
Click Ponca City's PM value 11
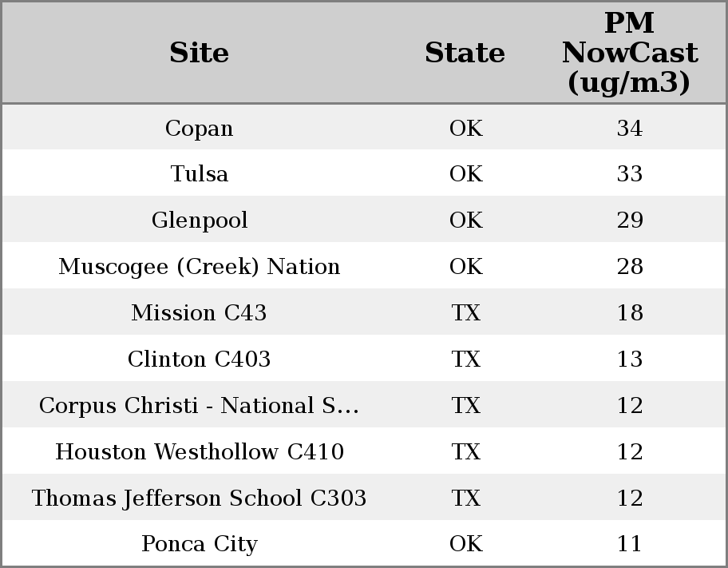pyautogui.click(x=629, y=544)
